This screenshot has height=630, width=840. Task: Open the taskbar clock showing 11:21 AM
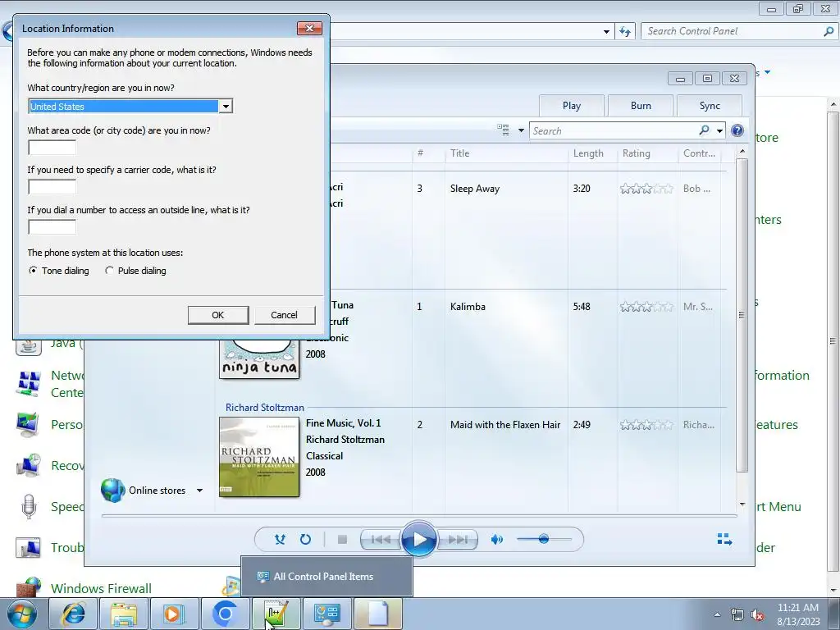[798, 614]
